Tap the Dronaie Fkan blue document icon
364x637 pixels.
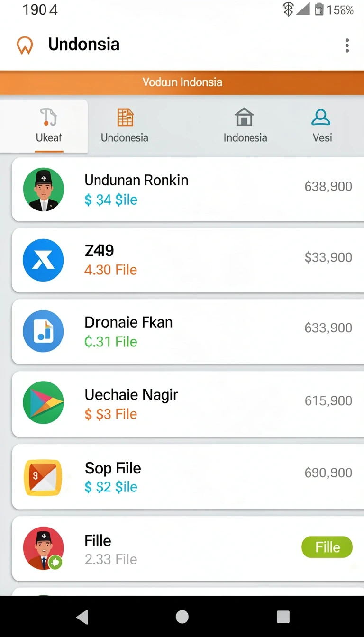[43, 331]
